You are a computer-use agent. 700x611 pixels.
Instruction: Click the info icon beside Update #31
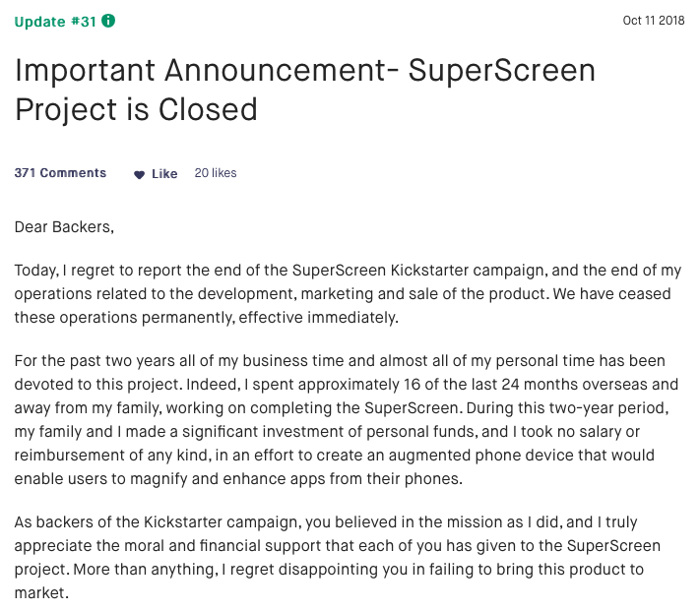click(x=108, y=21)
